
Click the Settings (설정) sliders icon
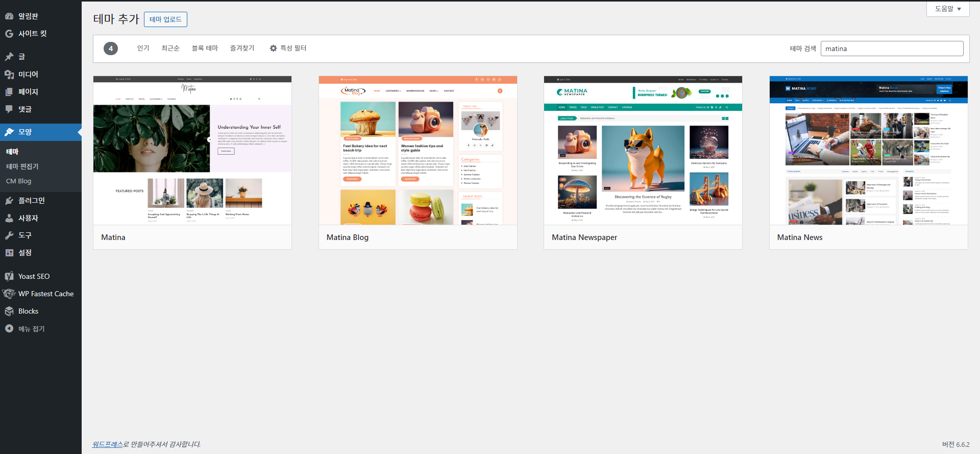pos(9,253)
